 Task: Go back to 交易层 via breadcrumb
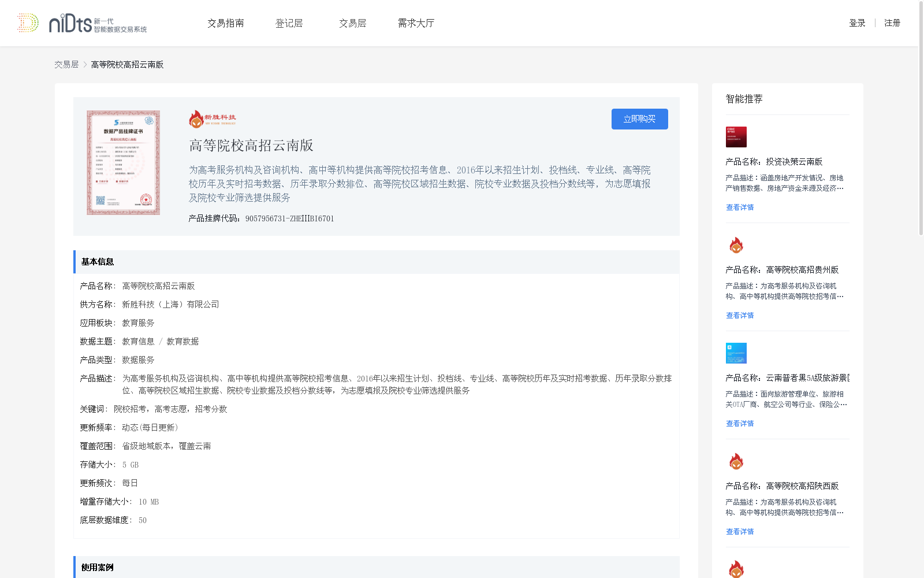[x=66, y=65]
